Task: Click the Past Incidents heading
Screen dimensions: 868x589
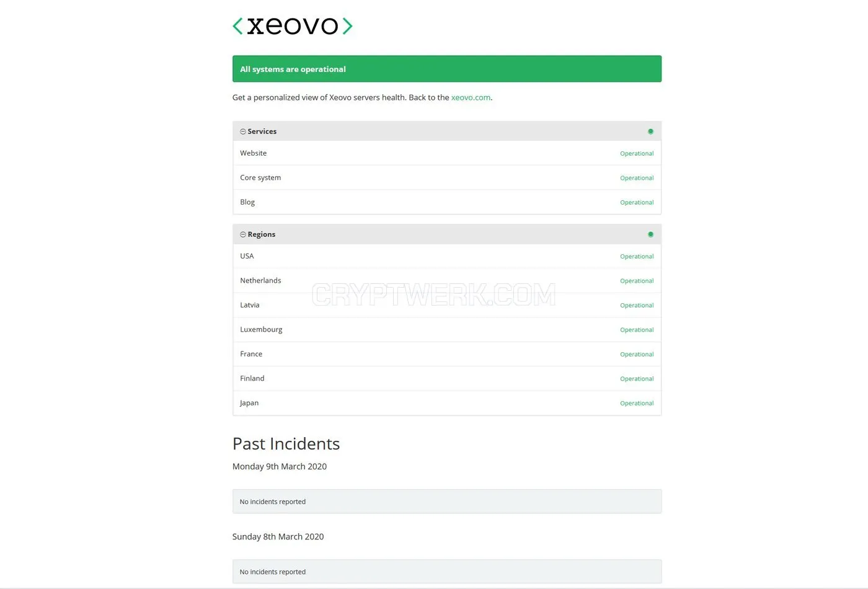Action: [x=286, y=444]
